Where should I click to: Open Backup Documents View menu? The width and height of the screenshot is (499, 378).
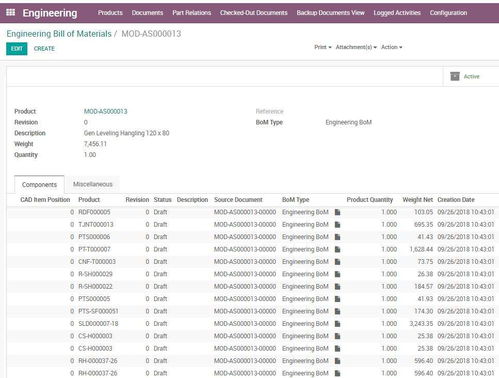tap(330, 13)
